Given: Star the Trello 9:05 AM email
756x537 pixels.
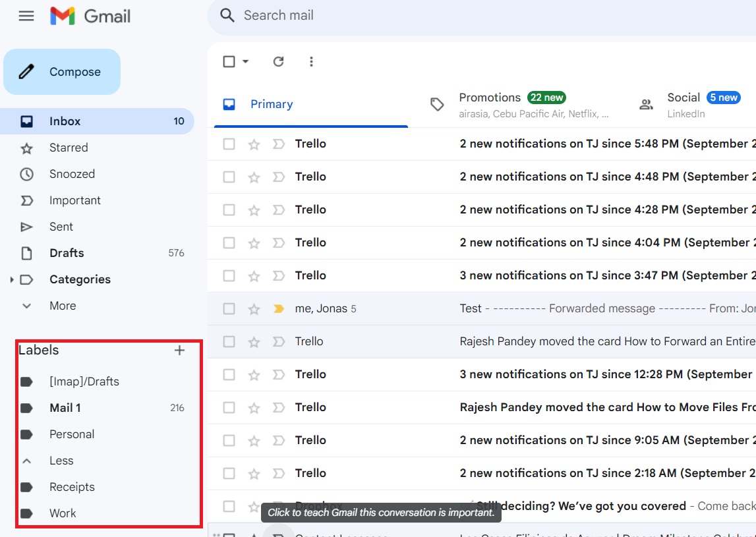Looking at the screenshot, I should click(254, 441).
